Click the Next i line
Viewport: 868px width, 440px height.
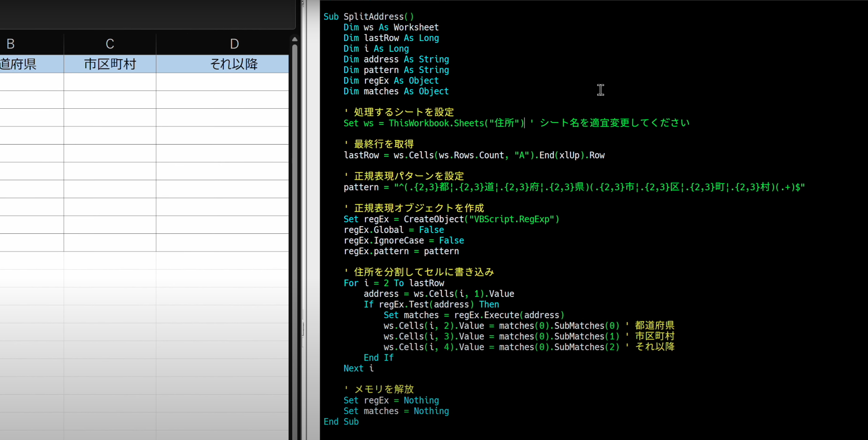click(358, 369)
